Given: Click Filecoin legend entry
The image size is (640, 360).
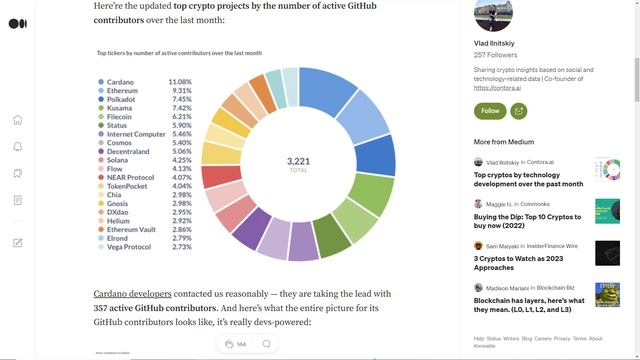Looking at the screenshot, I should coord(145,117).
